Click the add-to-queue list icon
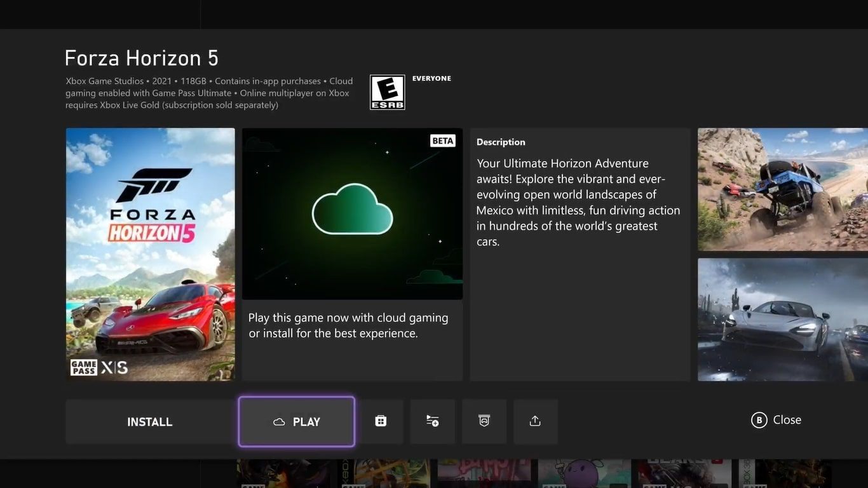The width and height of the screenshot is (868, 488). (433, 421)
